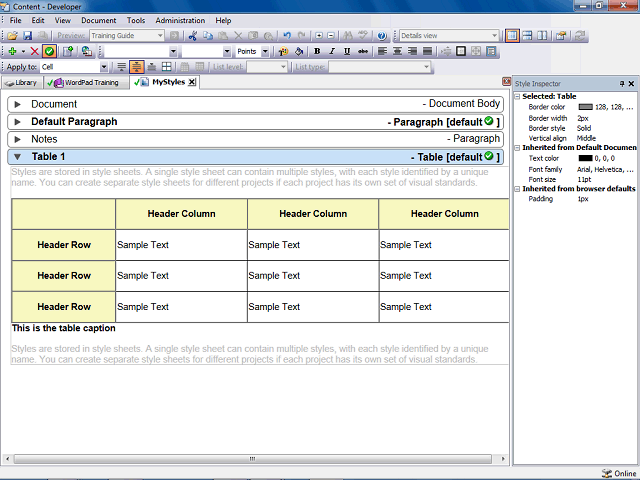
Task: Close the Style Inspector panel
Action: [631, 84]
